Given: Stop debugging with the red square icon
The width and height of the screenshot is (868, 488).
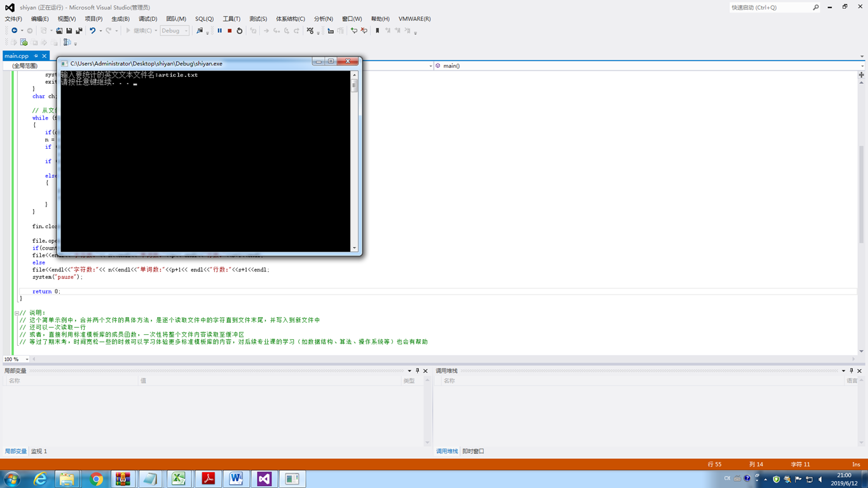Looking at the screenshot, I should point(230,30).
